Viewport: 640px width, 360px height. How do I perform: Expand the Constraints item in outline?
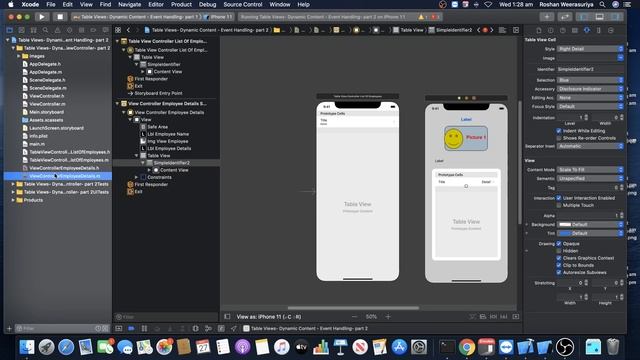136,178
